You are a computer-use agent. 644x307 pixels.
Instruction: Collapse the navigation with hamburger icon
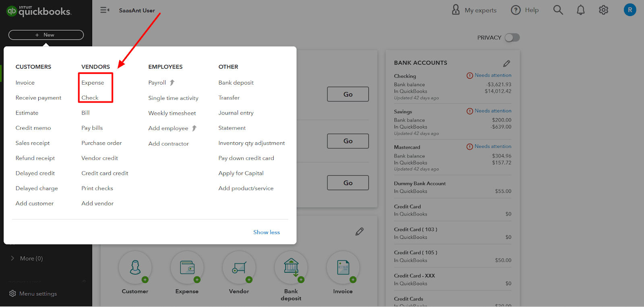click(105, 10)
